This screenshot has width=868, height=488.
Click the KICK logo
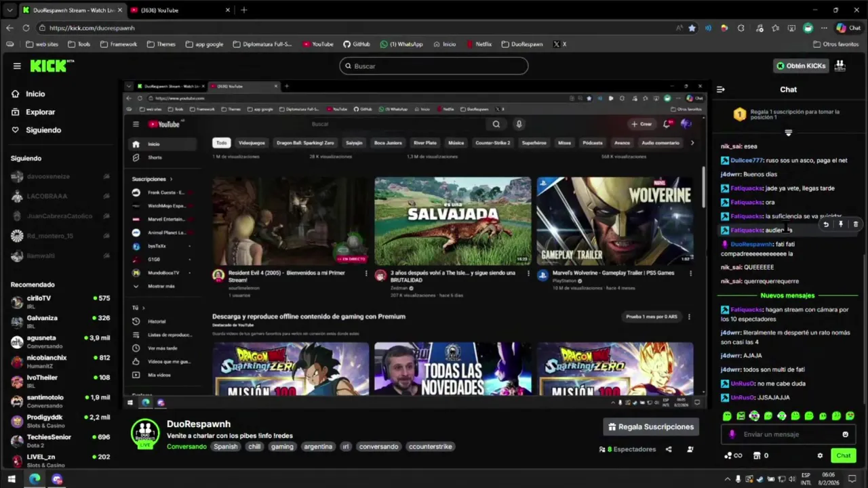point(52,66)
